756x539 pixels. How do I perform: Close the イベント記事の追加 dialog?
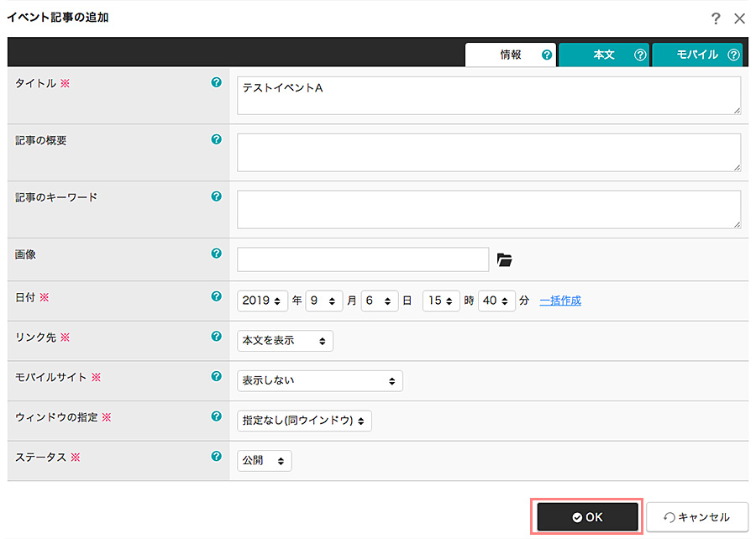click(x=739, y=18)
